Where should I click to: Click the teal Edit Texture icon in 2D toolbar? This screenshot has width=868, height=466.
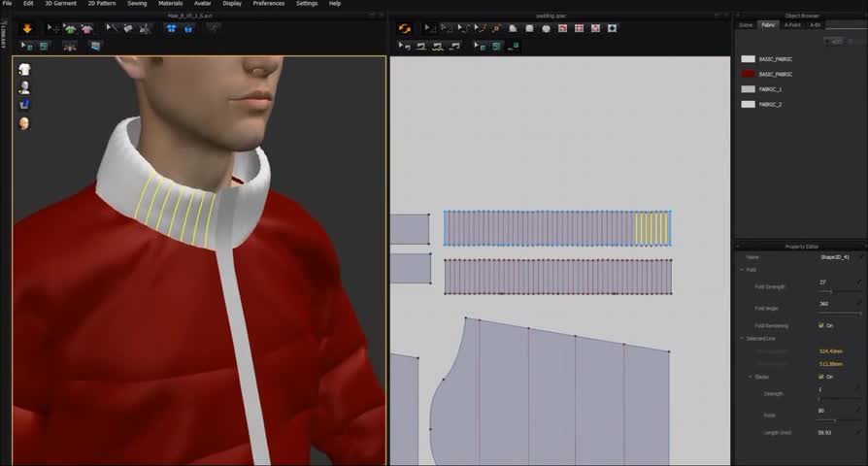click(480, 47)
